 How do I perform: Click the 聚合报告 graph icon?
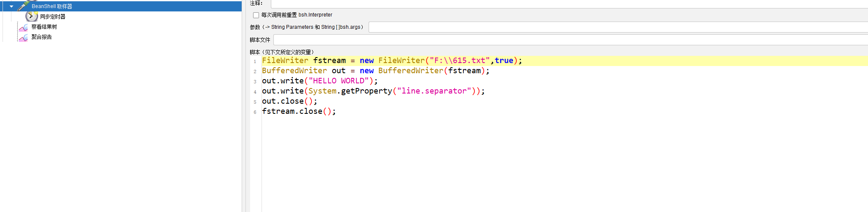[23, 38]
